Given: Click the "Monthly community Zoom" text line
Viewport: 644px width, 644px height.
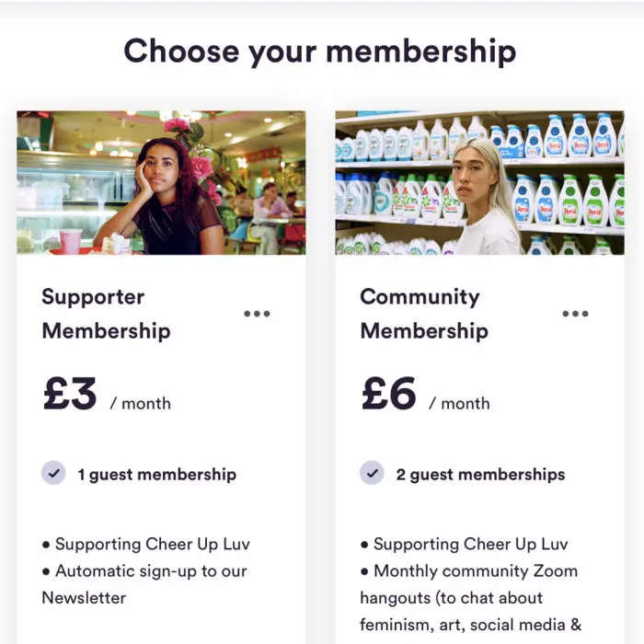Looking at the screenshot, I should [475, 570].
